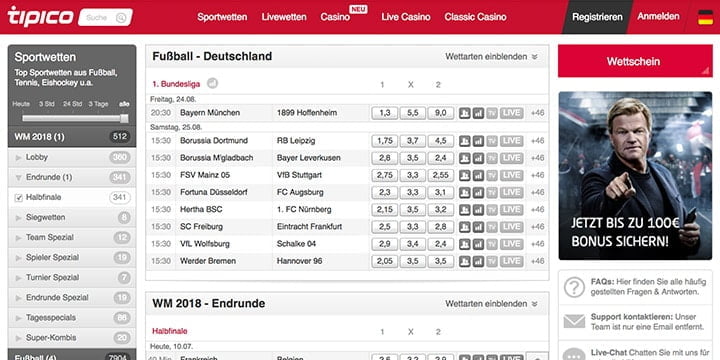Screen dimensions: 720x360
Task: Expand Wettarten einblenden for WM 2018 - Endrunde
Action: [x=491, y=304]
